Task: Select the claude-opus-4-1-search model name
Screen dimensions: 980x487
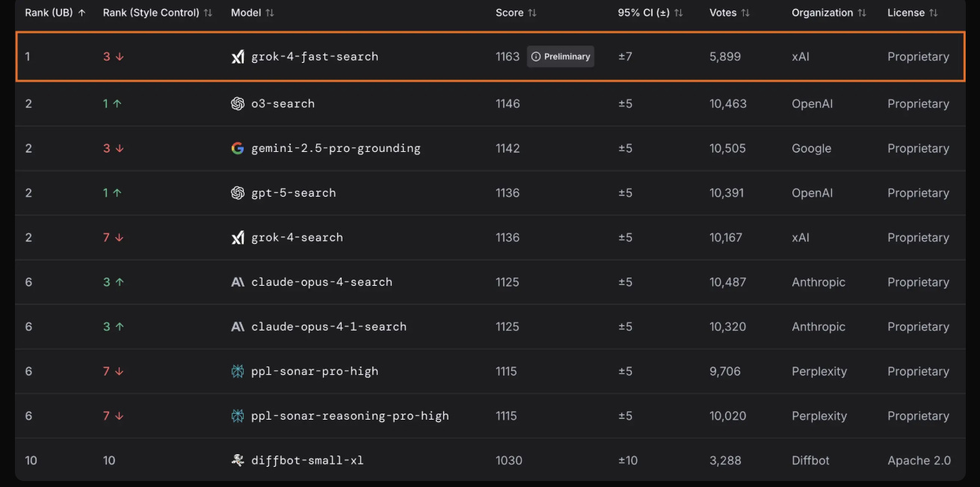Action: tap(329, 327)
